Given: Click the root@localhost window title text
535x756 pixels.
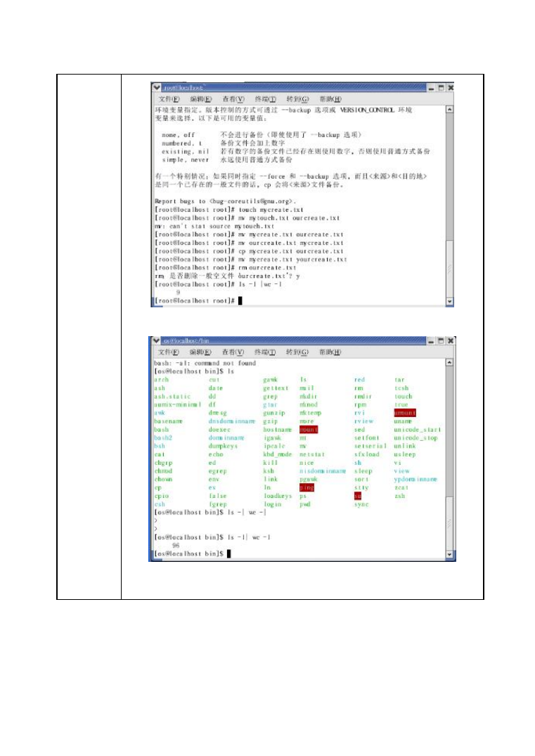Looking at the screenshot, I should (183, 88).
